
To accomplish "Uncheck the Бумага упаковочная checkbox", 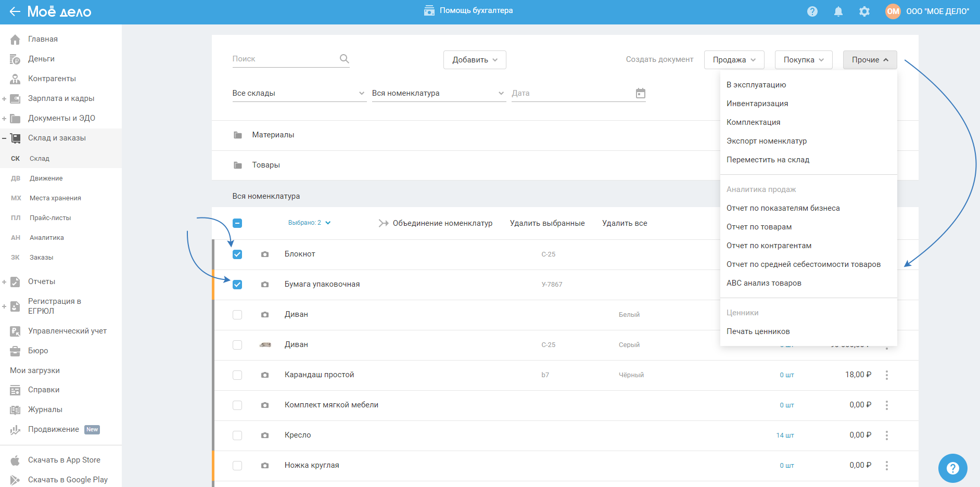I will (237, 285).
